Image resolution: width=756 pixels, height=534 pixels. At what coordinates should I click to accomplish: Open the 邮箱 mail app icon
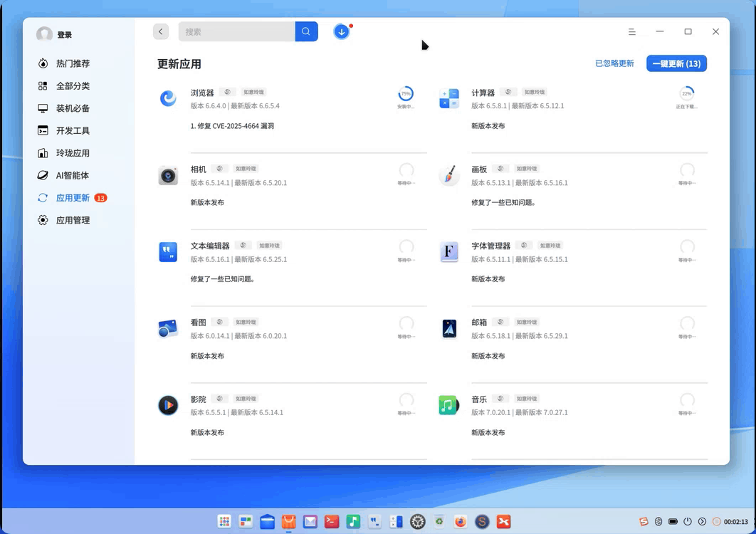point(449,328)
